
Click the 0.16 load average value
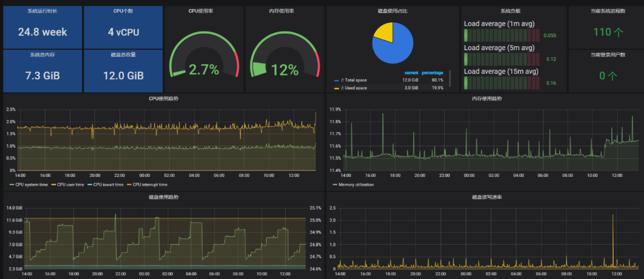point(551,83)
